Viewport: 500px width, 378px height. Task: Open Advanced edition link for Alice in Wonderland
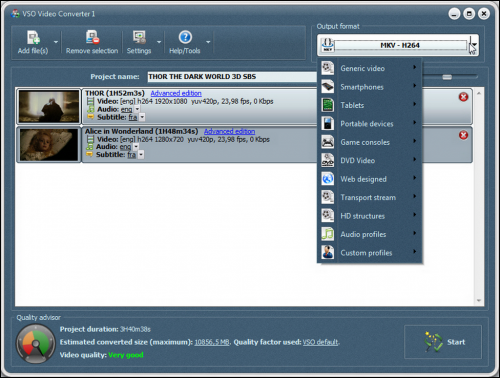(229, 131)
